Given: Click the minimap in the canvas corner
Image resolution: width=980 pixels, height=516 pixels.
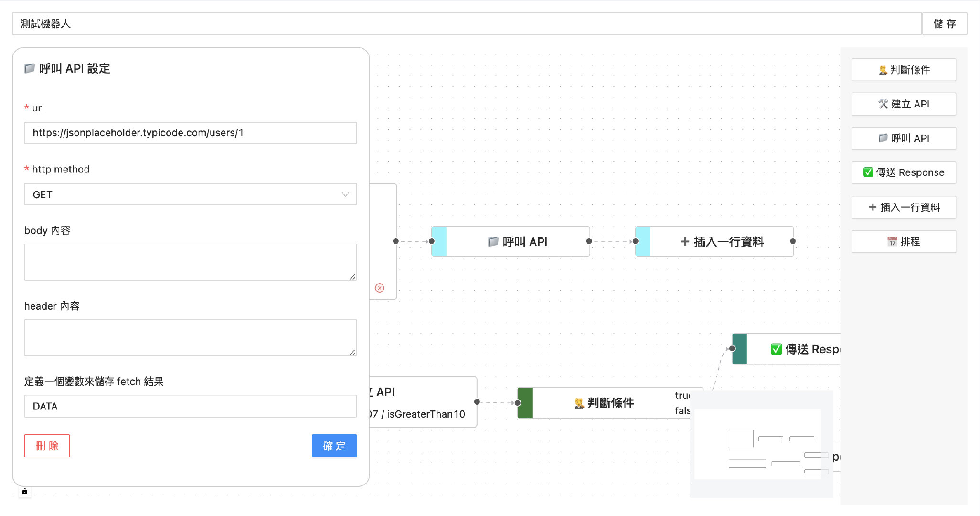Looking at the screenshot, I should coord(762,444).
